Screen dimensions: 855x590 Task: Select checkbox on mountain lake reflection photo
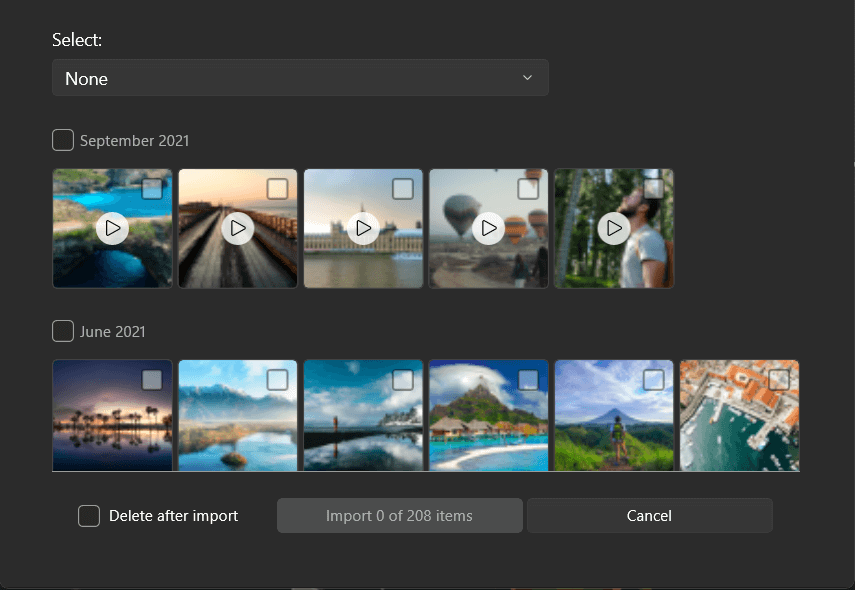(278, 380)
